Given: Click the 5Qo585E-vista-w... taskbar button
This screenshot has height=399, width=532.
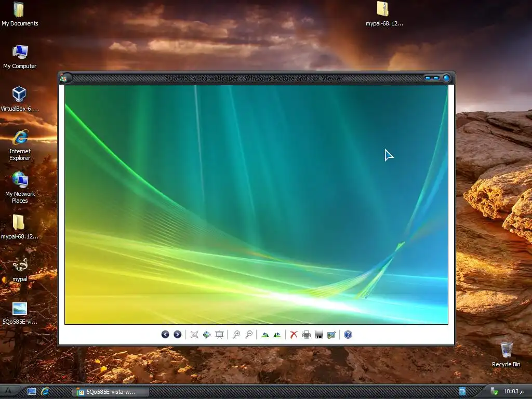Looking at the screenshot, I should (111, 392).
